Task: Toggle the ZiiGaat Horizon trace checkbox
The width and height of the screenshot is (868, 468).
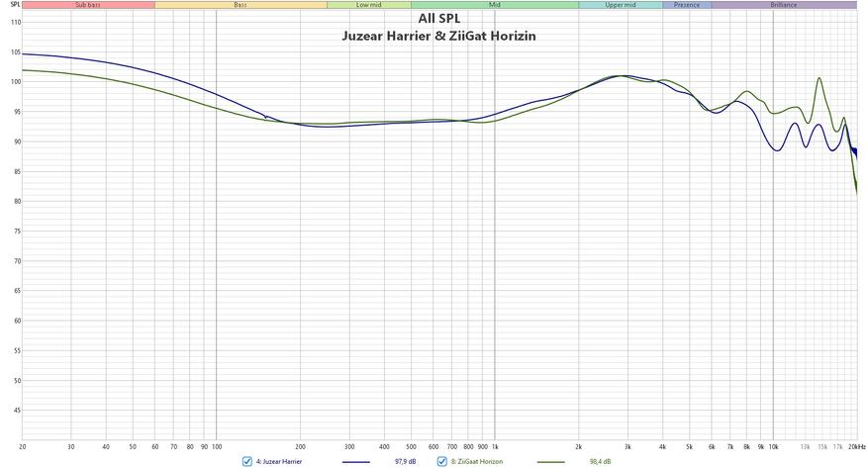Action: [441, 461]
